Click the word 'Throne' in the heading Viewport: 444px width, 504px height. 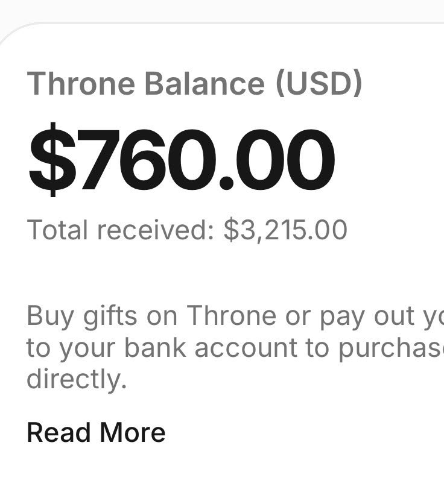81,83
